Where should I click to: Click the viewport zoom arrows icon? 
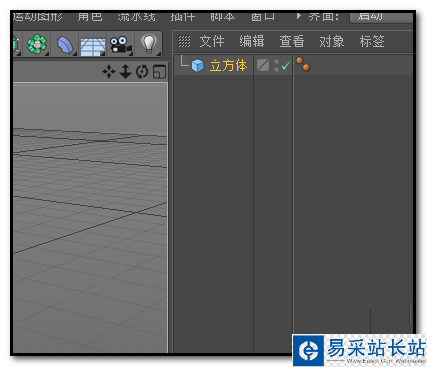click(x=125, y=72)
